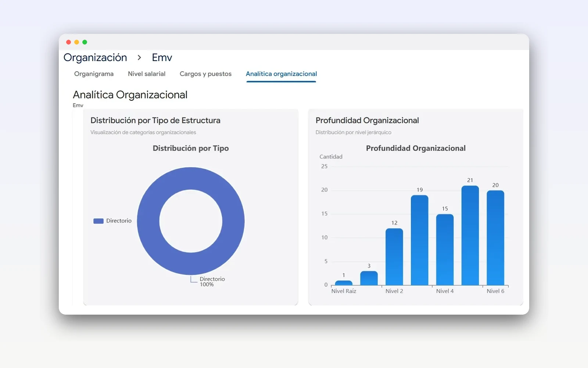Select the bar with value 3

369,278
